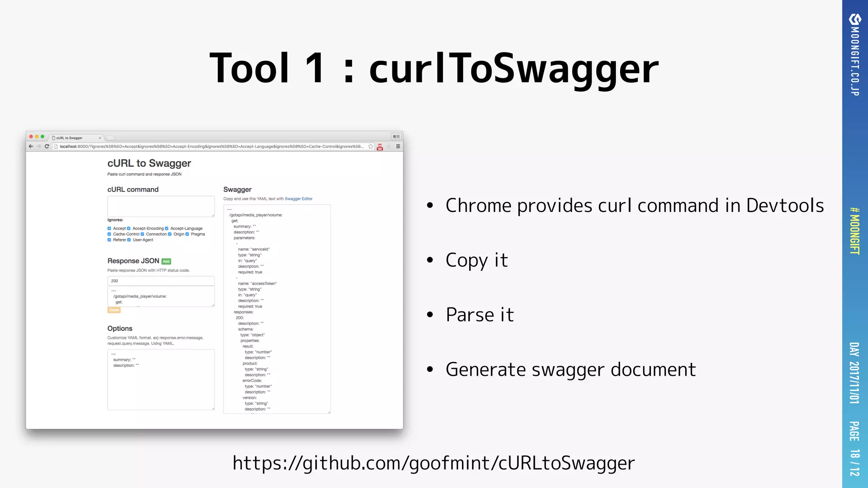
Task: Toggle the Accept-Encoding checkbox
Action: 129,228
